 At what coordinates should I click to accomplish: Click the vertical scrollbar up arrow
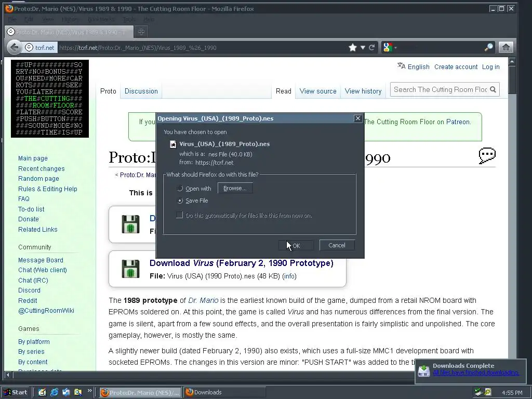(x=512, y=61)
